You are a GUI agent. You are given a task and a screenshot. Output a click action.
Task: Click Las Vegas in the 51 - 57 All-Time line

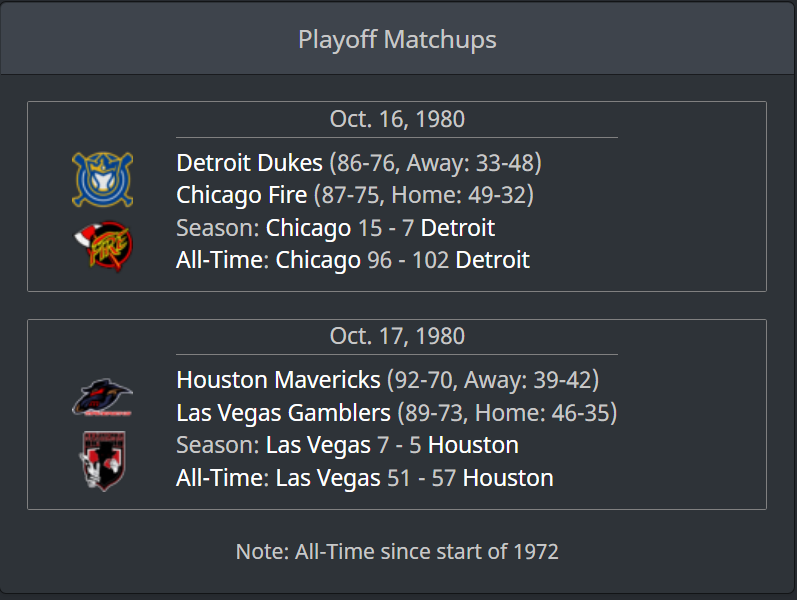point(328,477)
